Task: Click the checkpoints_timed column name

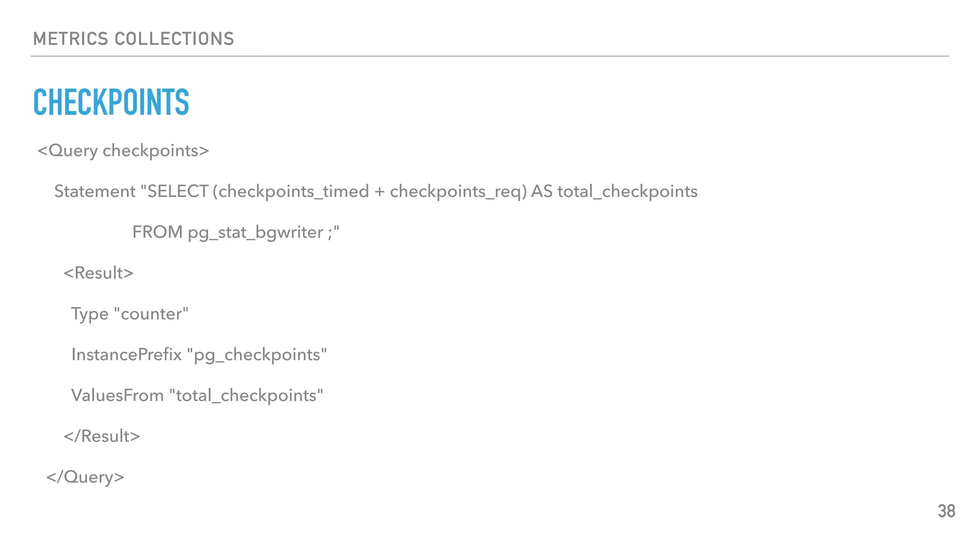Action: [x=294, y=191]
